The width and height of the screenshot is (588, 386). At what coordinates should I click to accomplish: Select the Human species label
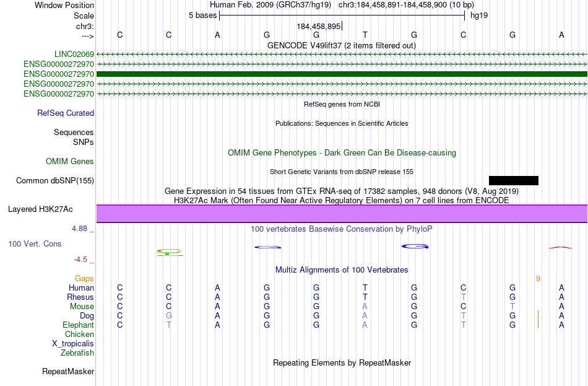(81, 288)
